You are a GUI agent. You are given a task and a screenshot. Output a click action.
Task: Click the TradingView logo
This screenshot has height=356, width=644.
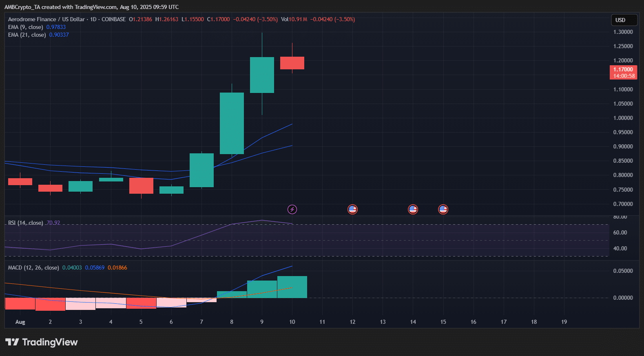[42, 342]
